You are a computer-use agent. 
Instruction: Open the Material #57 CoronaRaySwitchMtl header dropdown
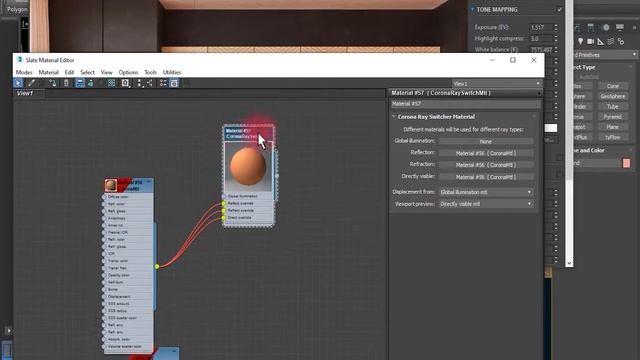539,93
